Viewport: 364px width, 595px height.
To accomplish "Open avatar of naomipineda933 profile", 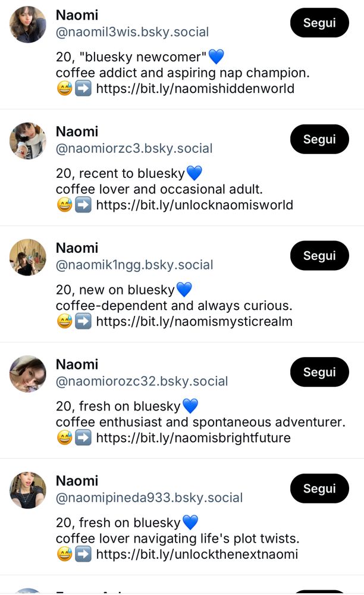I will tap(28, 490).
